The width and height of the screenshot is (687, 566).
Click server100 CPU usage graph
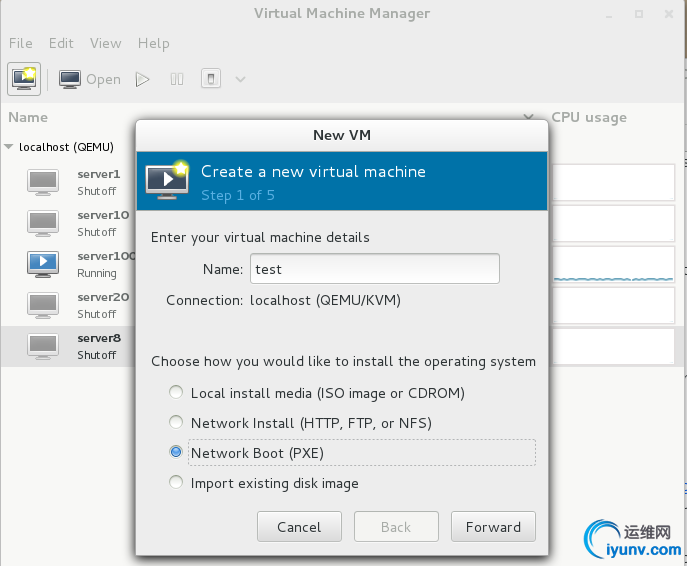pos(613,264)
